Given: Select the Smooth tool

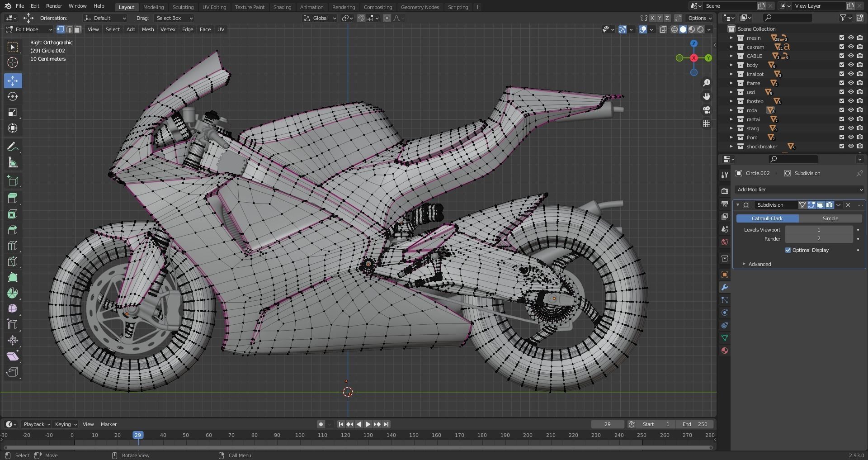Looking at the screenshot, I should 13,309.
